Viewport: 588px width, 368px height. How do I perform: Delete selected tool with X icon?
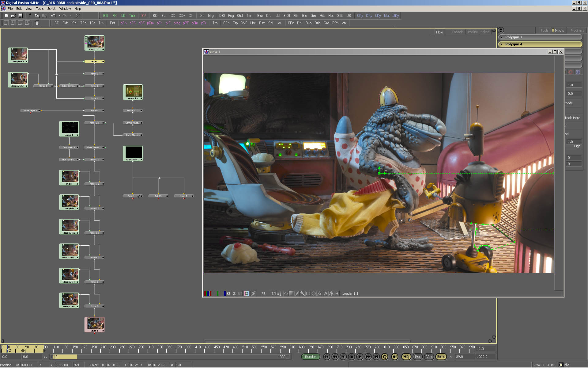coord(78,16)
